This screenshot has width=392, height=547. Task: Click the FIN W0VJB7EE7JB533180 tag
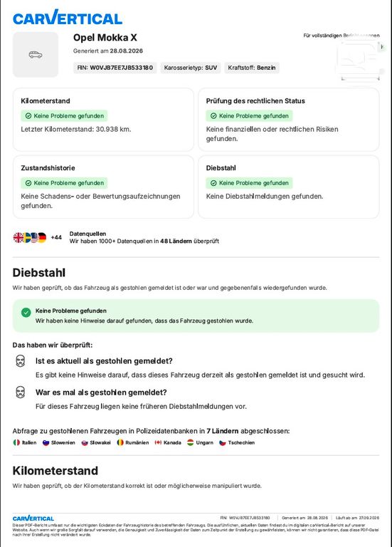[x=115, y=68]
